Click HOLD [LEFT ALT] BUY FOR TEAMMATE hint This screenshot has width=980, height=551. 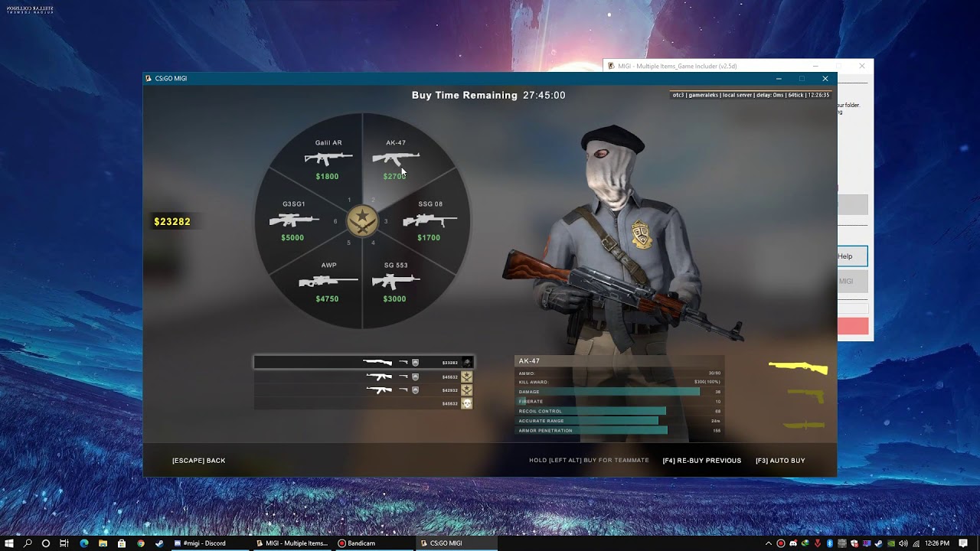[589, 461]
